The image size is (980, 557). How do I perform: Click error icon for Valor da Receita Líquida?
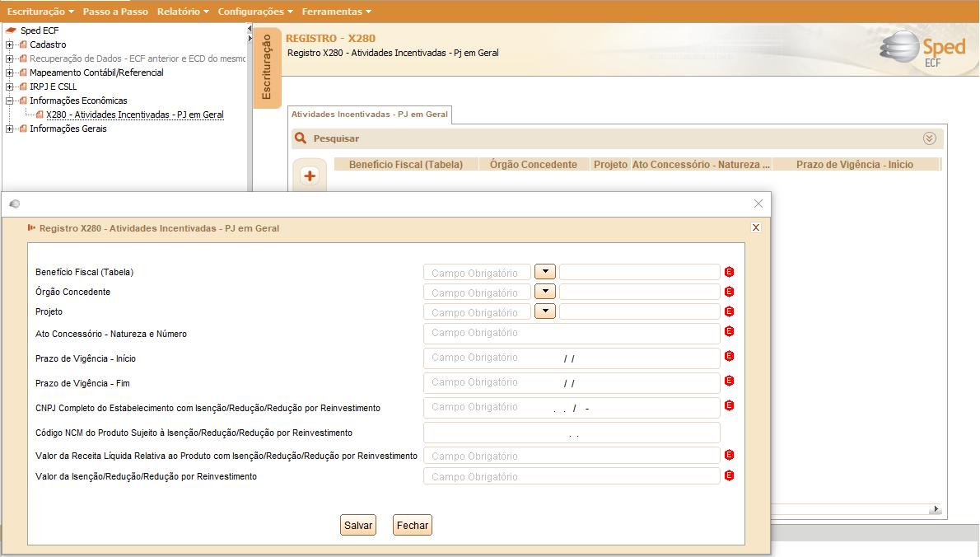point(729,455)
